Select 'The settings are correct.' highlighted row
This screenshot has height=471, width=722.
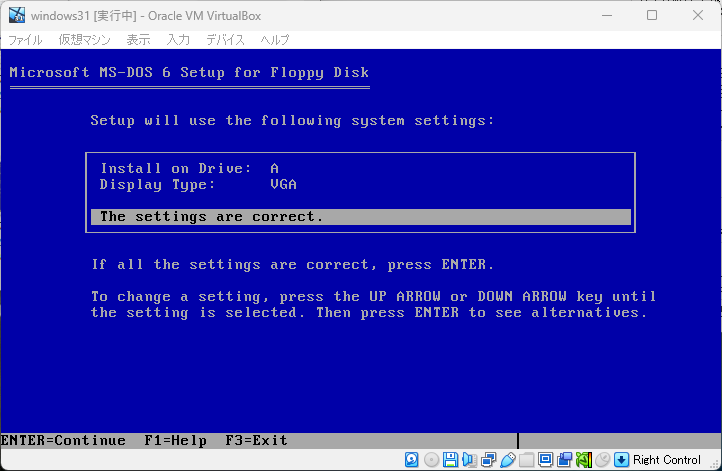point(361,217)
